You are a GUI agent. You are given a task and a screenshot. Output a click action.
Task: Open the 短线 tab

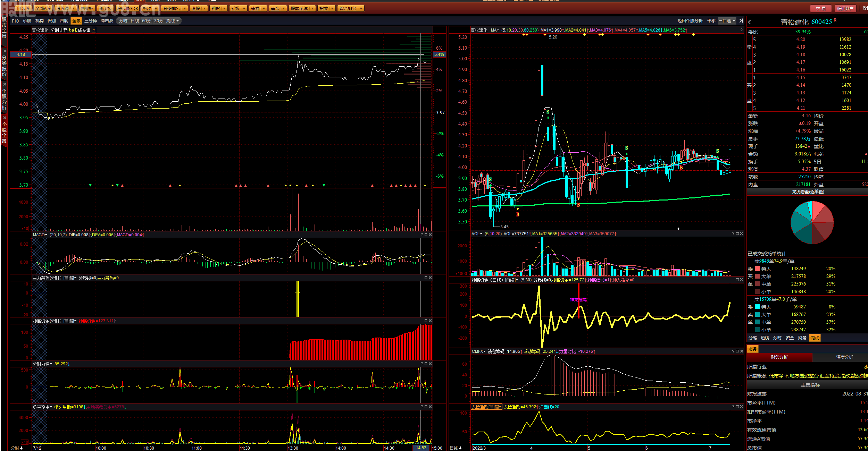(765, 338)
